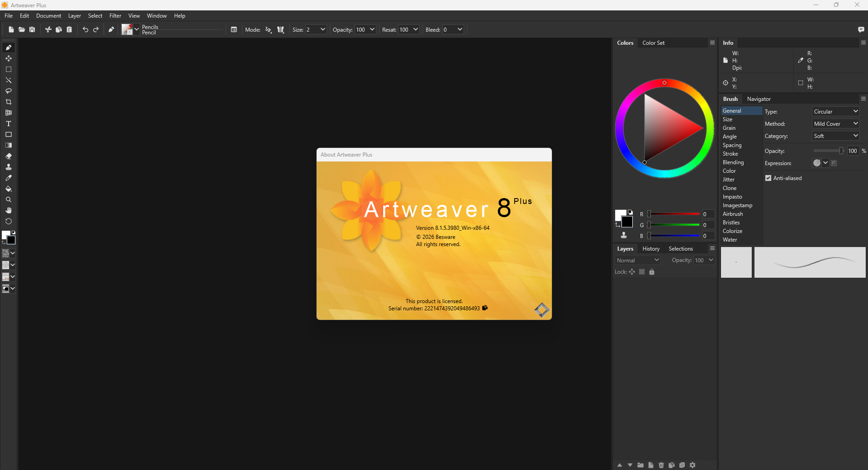This screenshot has height=470, width=868.
Task: Expand the Pencils brush preset dropdown
Action: (137, 29)
